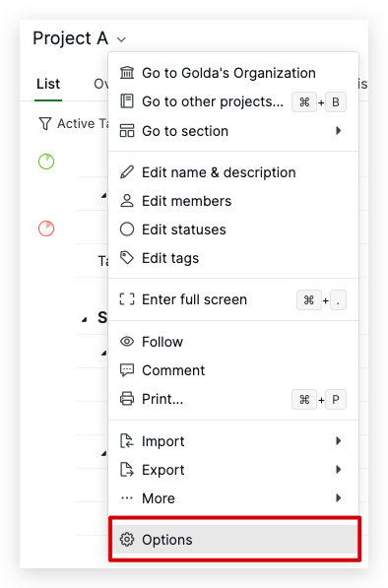The image size is (388, 588).
Task: Open the Project A title dropdown chevron
Action: [121, 39]
